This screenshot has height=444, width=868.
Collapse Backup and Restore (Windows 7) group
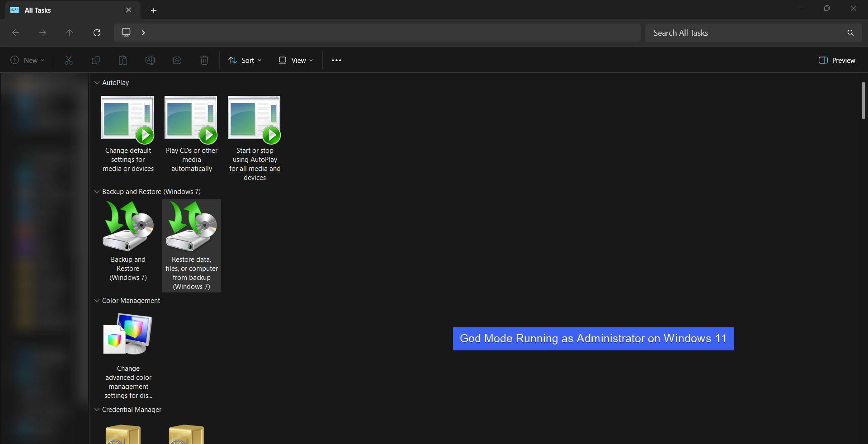pos(97,192)
